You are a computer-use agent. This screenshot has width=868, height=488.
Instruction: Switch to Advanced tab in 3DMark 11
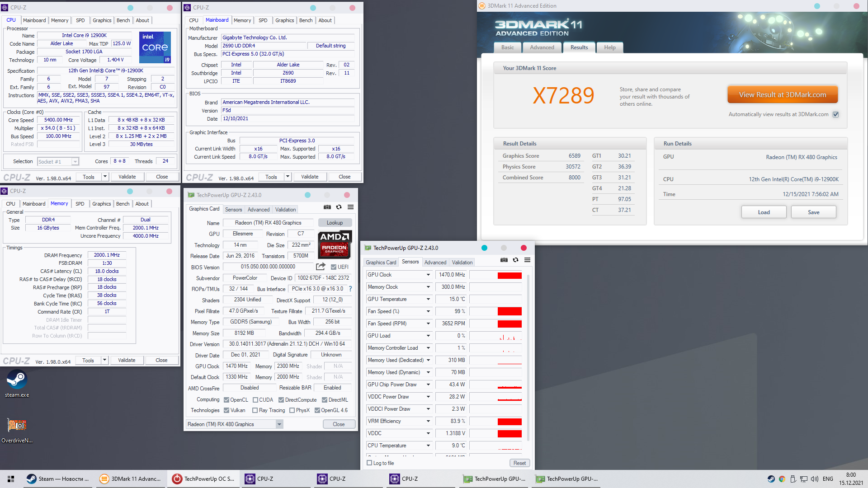542,47
